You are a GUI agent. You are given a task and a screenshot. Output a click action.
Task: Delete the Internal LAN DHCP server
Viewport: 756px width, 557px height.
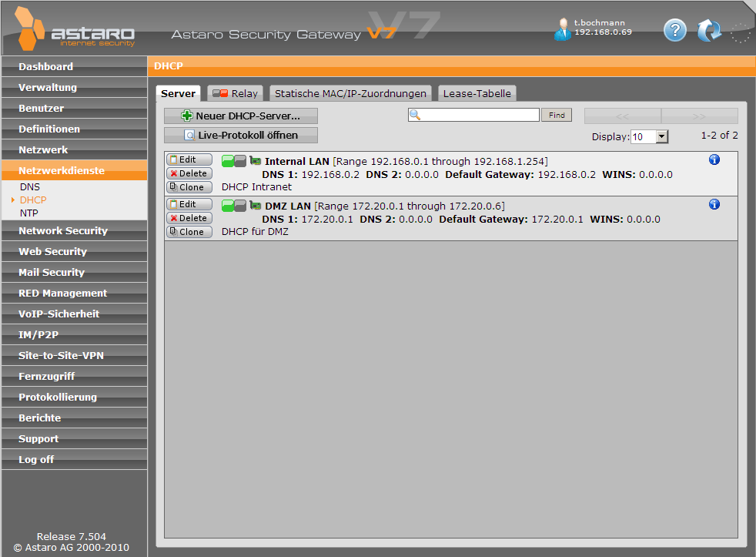(x=189, y=173)
